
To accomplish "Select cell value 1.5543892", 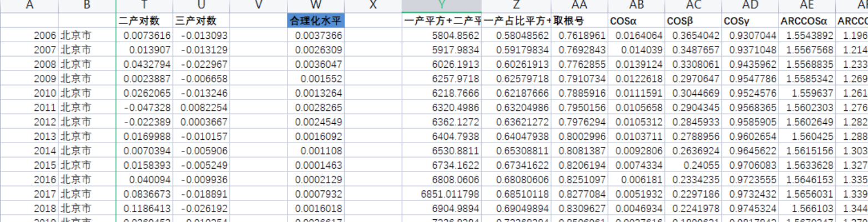I will 808,36.
